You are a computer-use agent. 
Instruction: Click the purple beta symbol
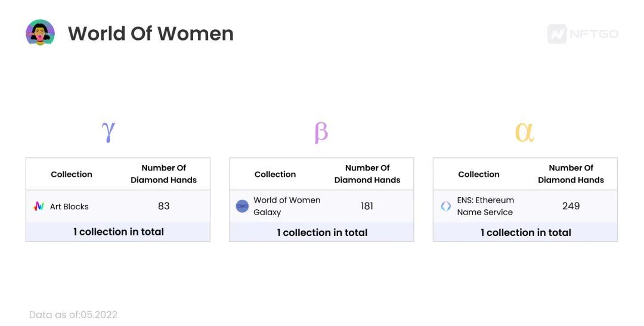click(321, 133)
